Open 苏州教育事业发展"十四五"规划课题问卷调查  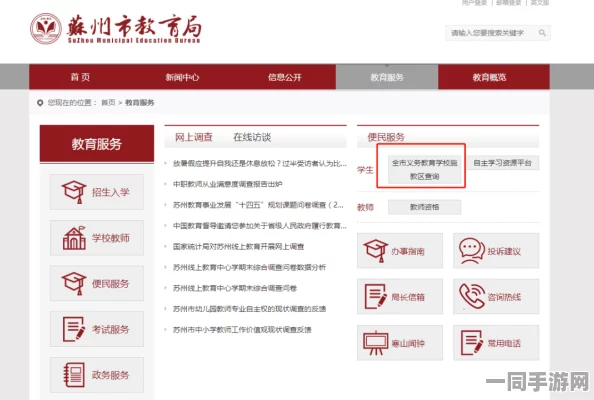[x=258, y=205]
